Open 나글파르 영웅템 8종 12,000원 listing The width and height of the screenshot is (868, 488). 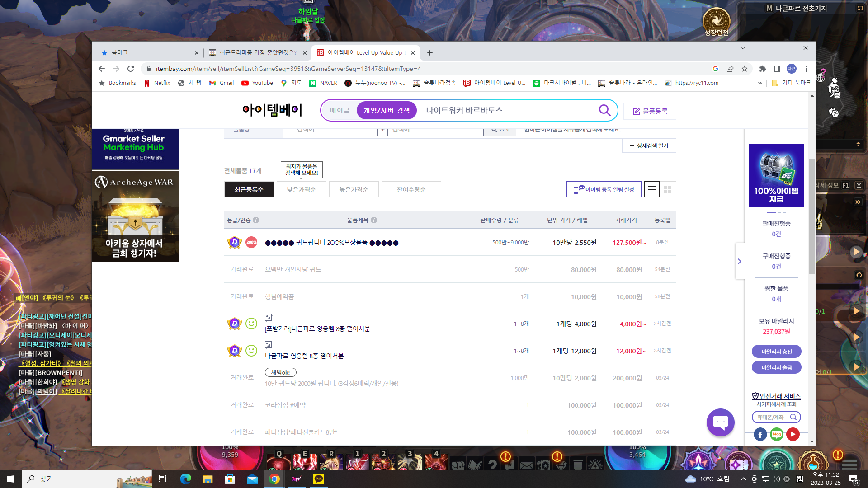(304, 356)
